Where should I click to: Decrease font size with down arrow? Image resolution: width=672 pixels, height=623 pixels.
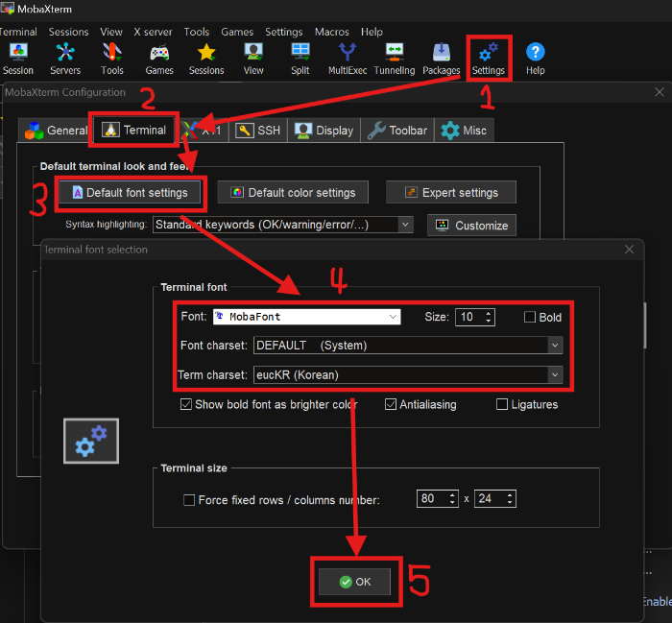(x=489, y=321)
